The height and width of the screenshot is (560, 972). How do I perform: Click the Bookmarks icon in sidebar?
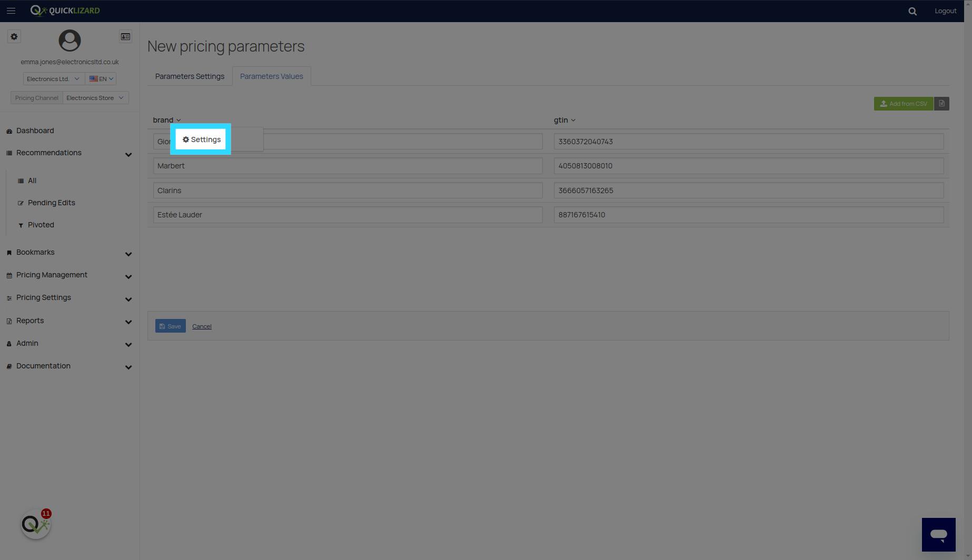(x=9, y=253)
